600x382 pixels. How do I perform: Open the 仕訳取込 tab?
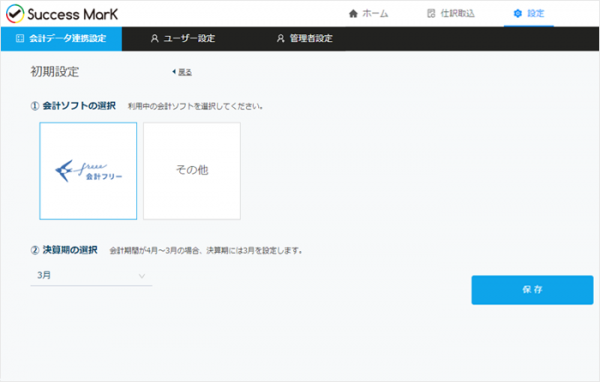point(450,14)
